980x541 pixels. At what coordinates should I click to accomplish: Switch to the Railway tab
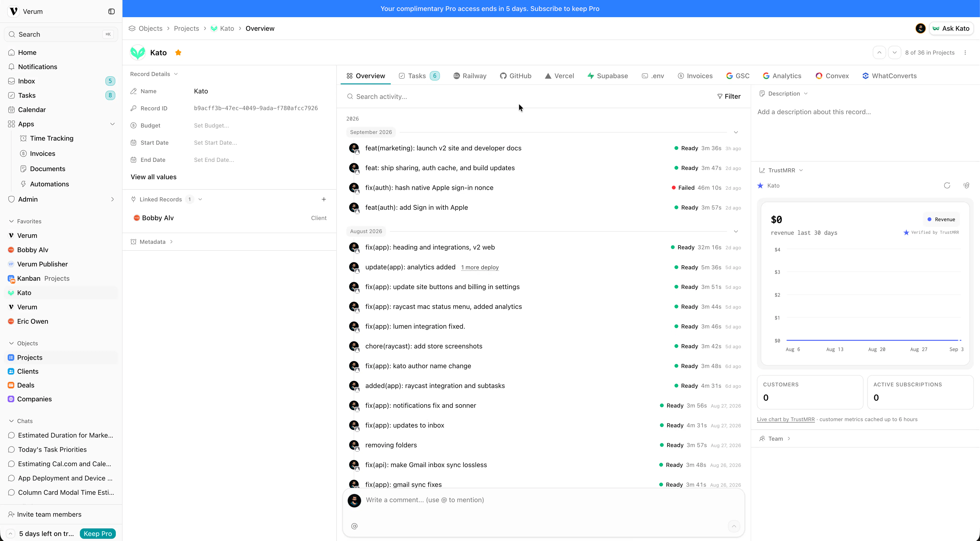(470, 76)
